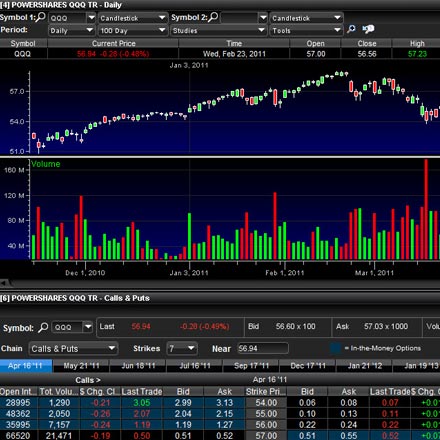
Task: Select the Jan 21 '12 expiration tab
Action: [x=365, y=366]
